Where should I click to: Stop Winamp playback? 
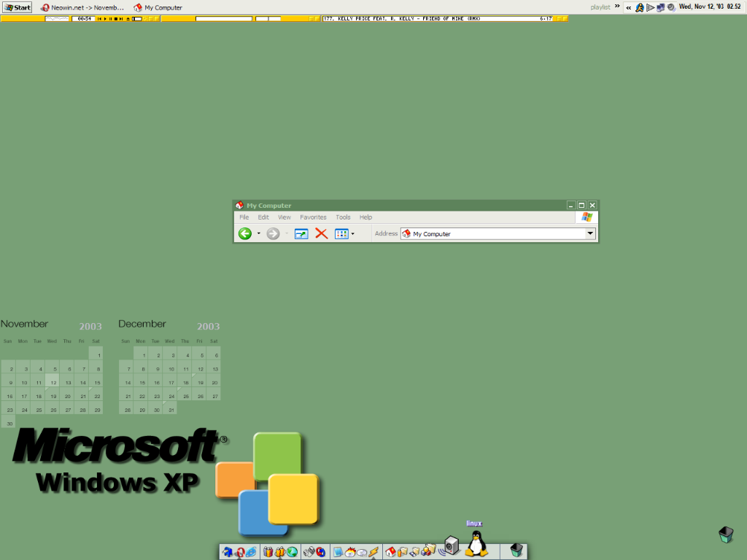click(116, 18)
